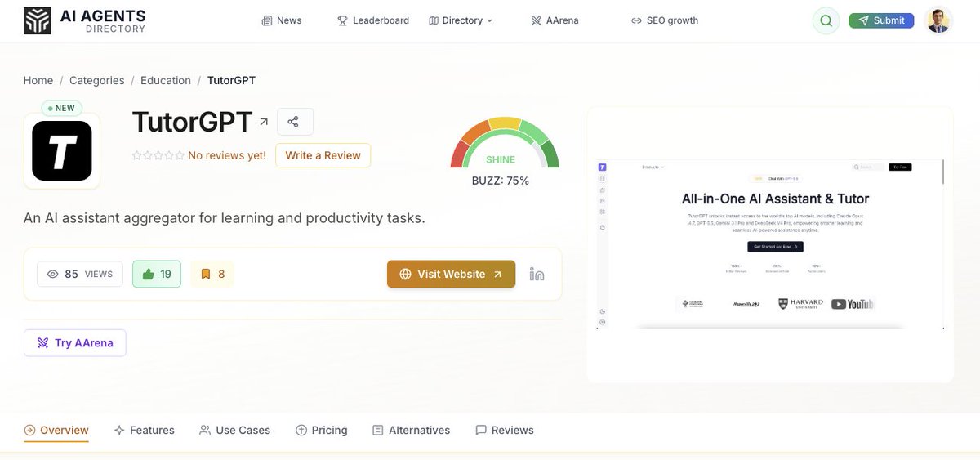Click the eye views counter

(80, 274)
